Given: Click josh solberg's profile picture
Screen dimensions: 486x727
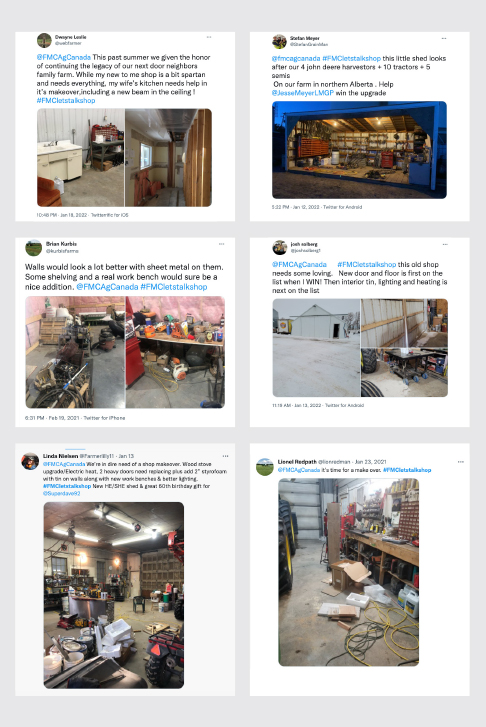Looking at the screenshot, I should (280, 248).
